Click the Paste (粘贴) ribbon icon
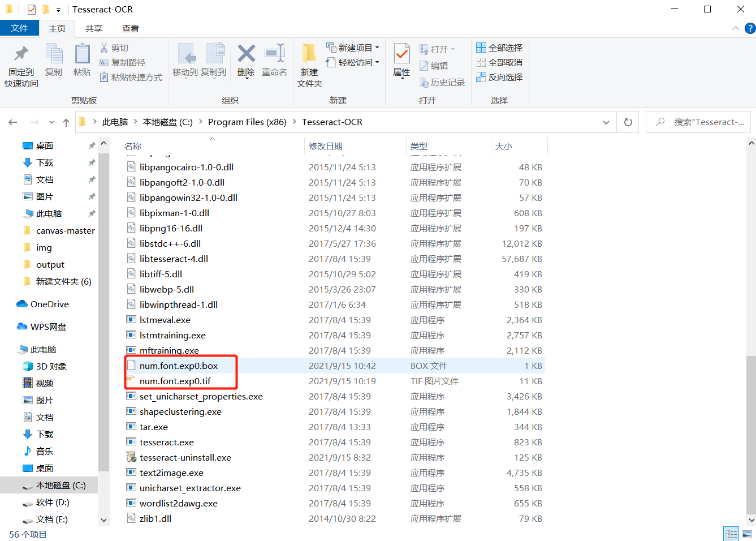The height and width of the screenshot is (541, 756). [82, 54]
